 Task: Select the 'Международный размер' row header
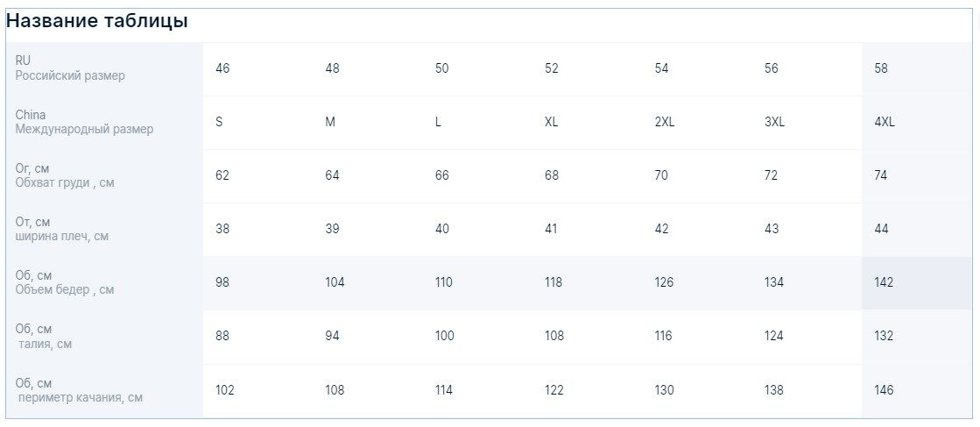[x=104, y=122]
